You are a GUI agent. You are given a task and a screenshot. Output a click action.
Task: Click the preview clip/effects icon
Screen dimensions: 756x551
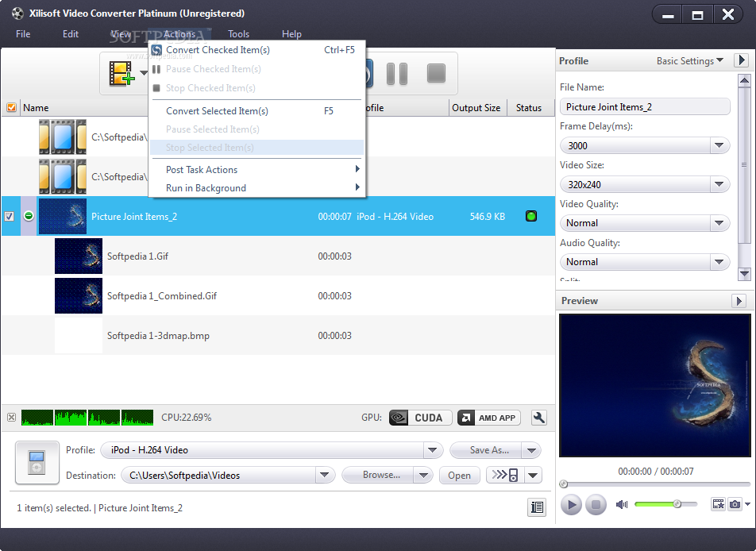coord(719,504)
